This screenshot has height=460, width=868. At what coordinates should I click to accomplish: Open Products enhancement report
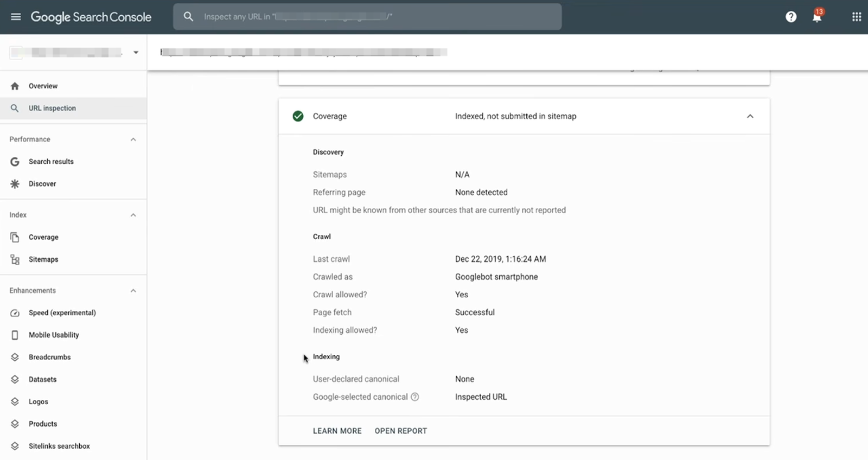click(x=73, y=424)
